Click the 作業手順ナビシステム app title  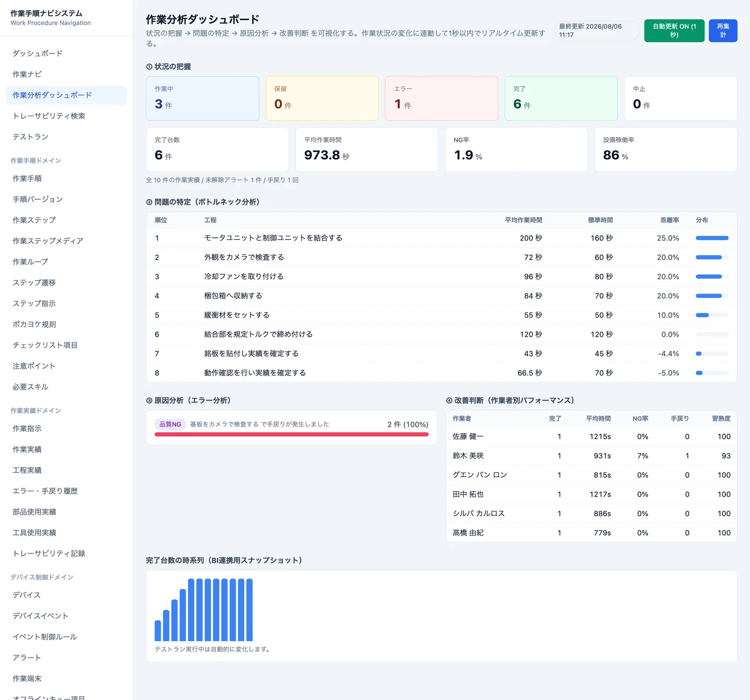point(47,13)
